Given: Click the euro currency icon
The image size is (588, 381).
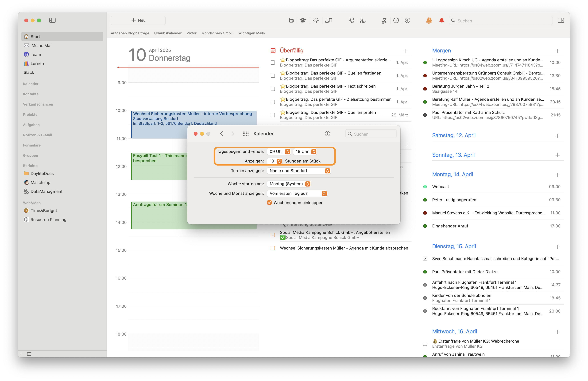Looking at the screenshot, I should (x=408, y=20).
